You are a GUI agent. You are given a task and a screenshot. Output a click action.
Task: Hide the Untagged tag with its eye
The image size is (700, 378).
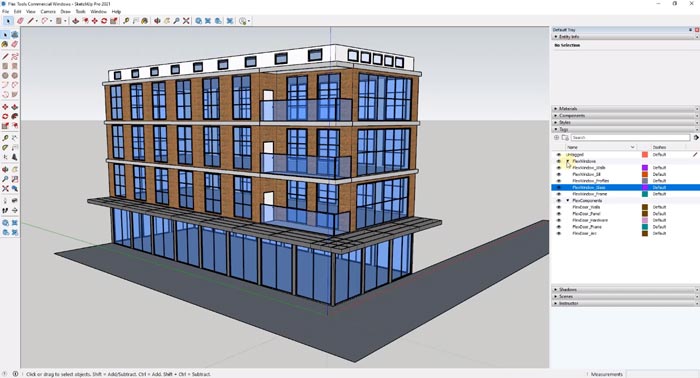tap(558, 154)
